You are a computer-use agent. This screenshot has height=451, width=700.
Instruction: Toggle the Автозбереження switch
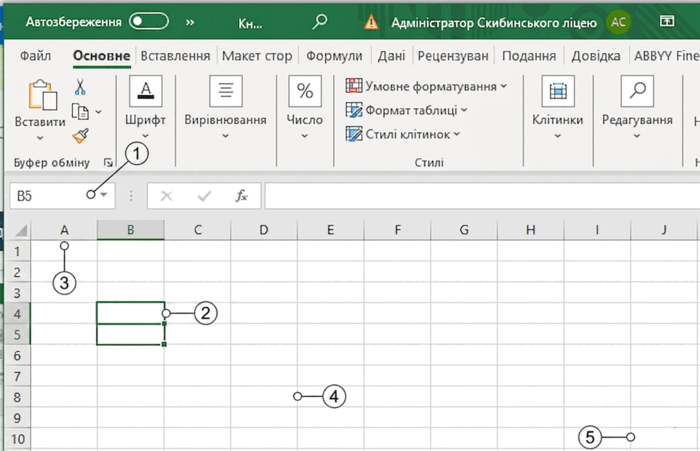click(x=149, y=21)
